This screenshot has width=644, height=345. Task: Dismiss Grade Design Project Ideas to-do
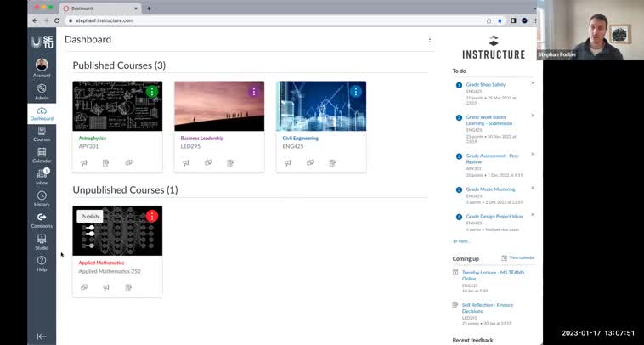click(x=533, y=215)
